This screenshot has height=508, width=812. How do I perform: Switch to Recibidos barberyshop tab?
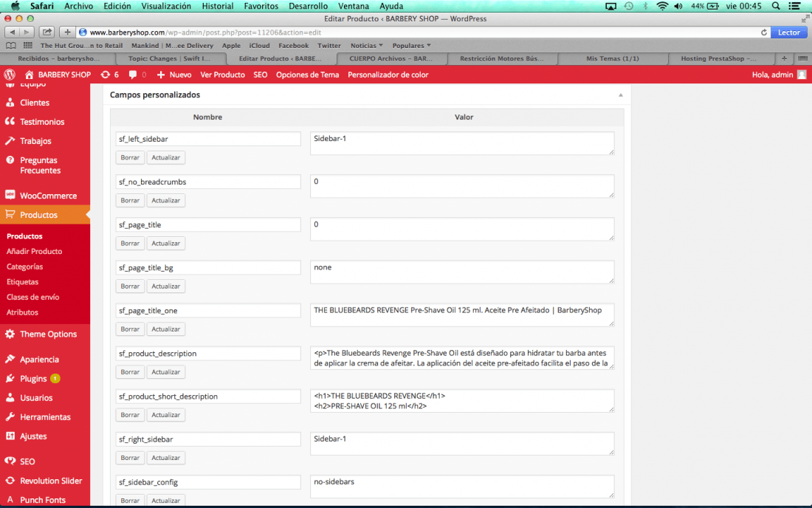point(58,58)
